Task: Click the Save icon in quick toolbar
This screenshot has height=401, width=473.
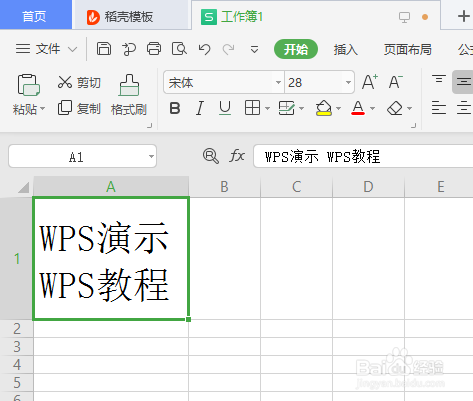Action: point(104,49)
